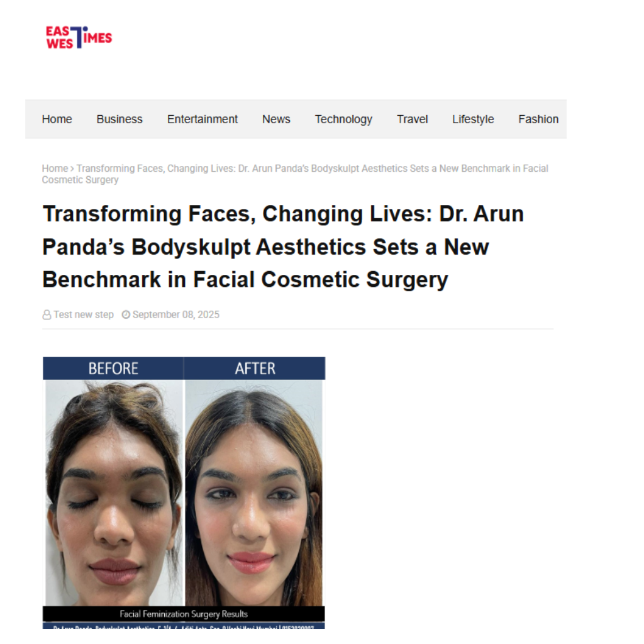
Task: Go to Entertainment section
Action: (x=203, y=119)
